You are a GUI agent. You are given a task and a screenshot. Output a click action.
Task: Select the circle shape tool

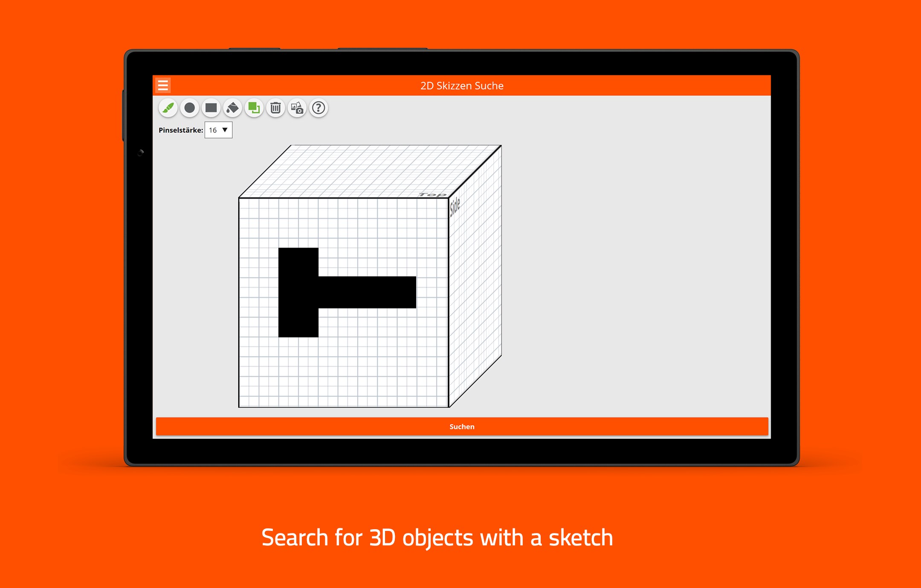tap(190, 108)
